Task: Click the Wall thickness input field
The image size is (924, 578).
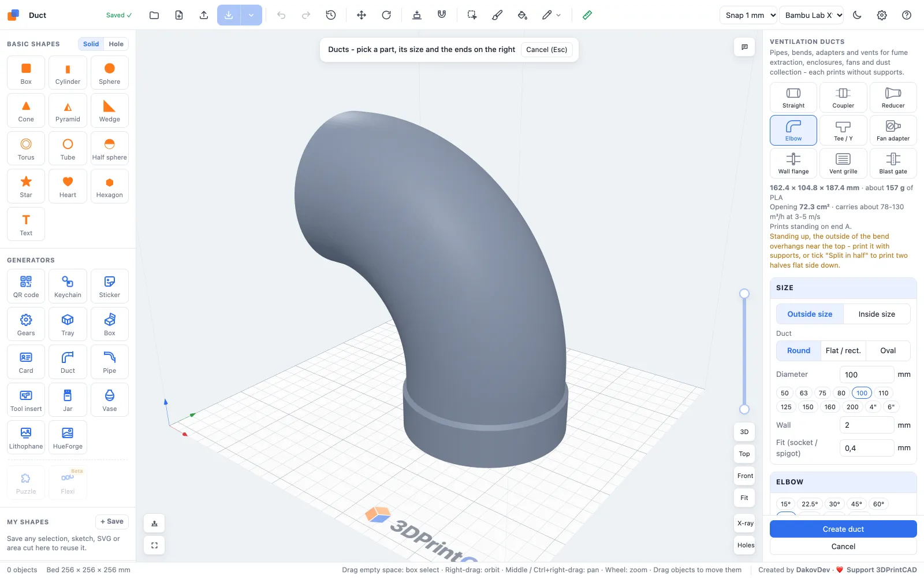Action: tap(866, 425)
